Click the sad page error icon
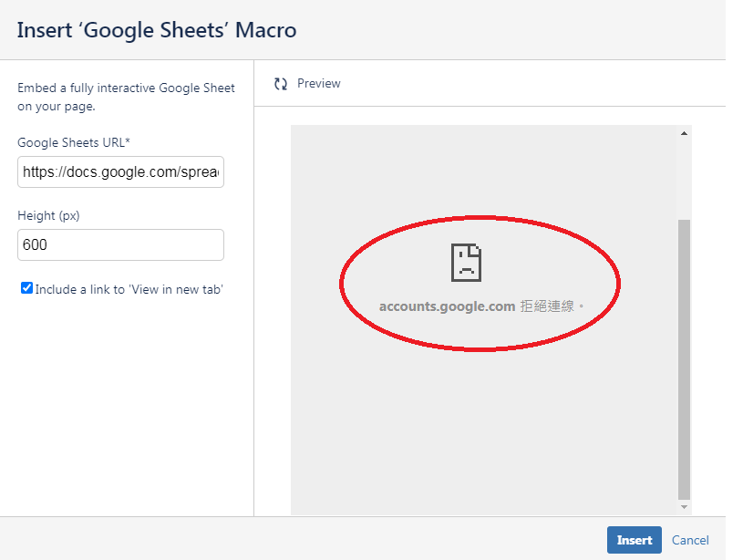The image size is (743, 560). (x=466, y=263)
